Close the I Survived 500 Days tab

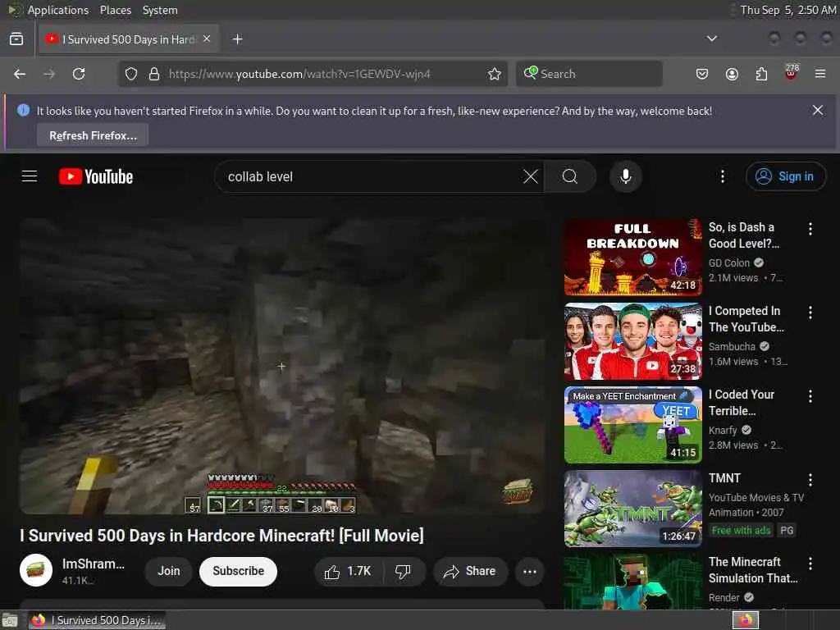207,39
